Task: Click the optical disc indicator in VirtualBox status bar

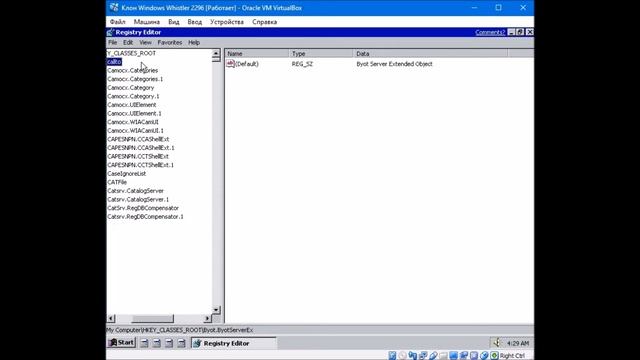Action: click(402, 356)
